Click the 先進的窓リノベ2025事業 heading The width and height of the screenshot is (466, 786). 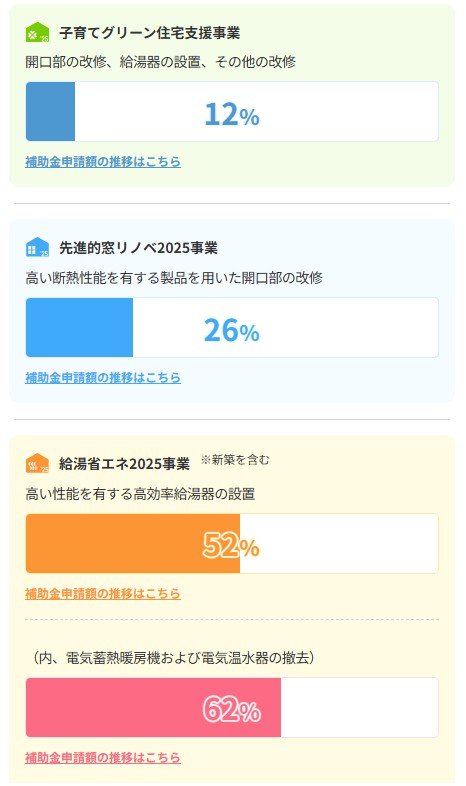click(x=138, y=248)
